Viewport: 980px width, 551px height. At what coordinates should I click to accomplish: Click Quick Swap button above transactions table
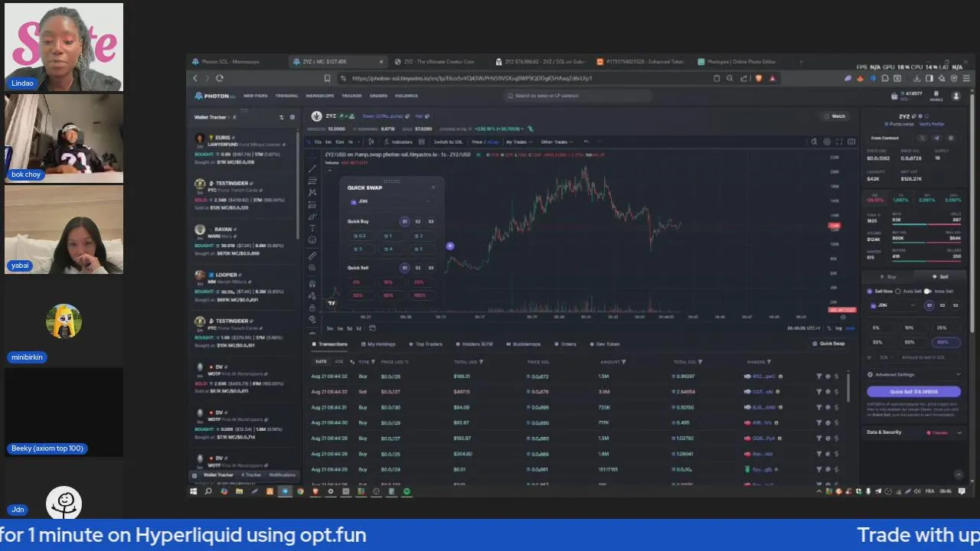point(829,344)
